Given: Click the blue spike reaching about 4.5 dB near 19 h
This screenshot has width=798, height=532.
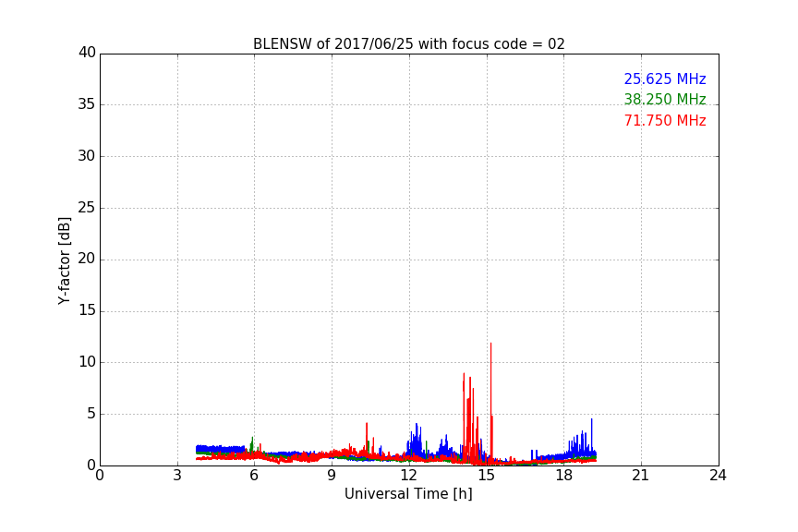Looking at the screenshot, I should coord(591,435).
